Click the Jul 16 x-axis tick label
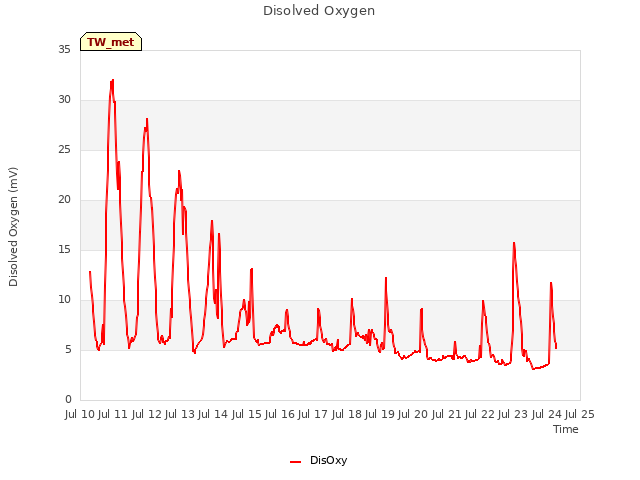This screenshot has width=640, height=480. 280,414
